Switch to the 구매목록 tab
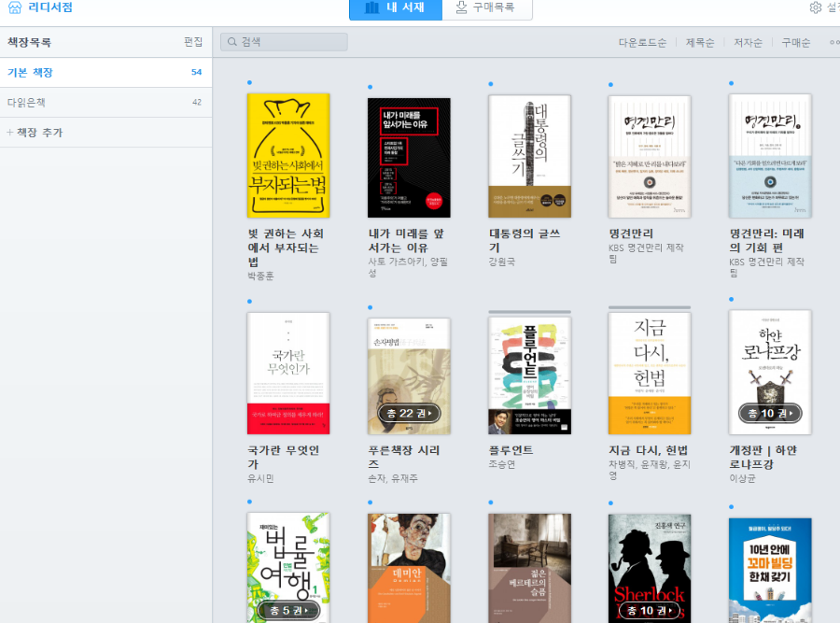 tap(486, 8)
